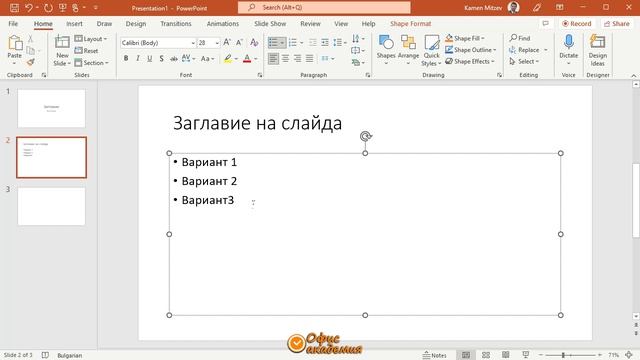Switch to the Design tab
640x360 pixels.
coord(136,24)
